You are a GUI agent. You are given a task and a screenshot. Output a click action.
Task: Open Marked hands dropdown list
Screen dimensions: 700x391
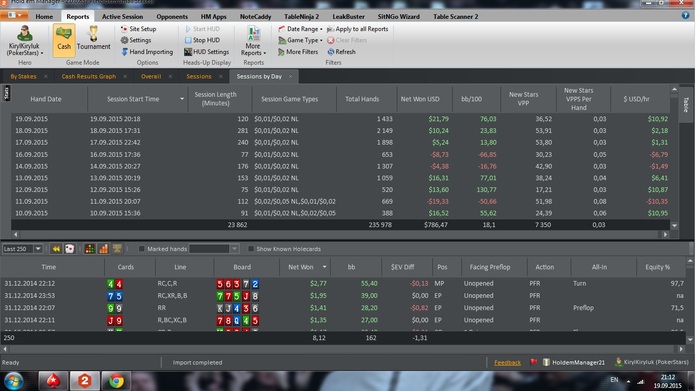[234, 249]
